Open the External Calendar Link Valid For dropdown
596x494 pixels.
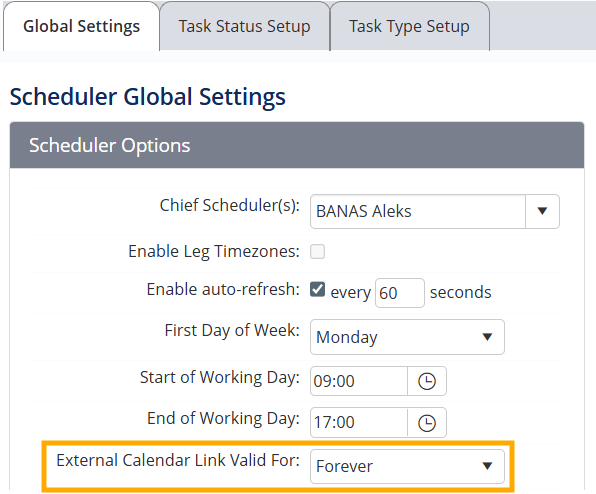pos(407,466)
